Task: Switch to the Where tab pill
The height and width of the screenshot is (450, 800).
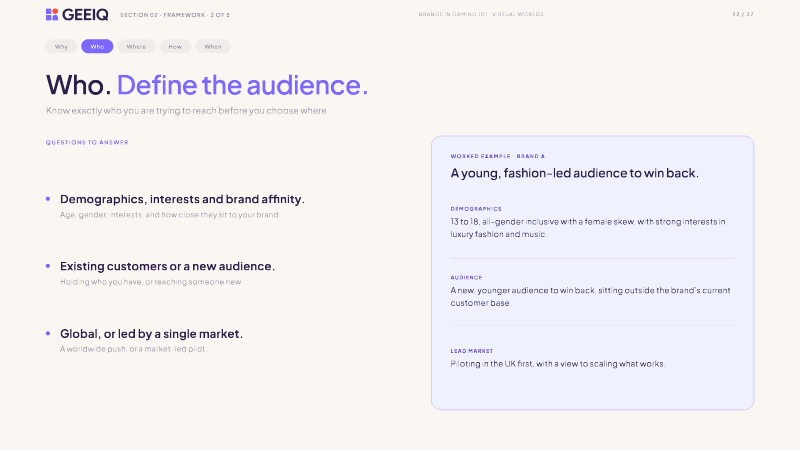Action: click(136, 46)
